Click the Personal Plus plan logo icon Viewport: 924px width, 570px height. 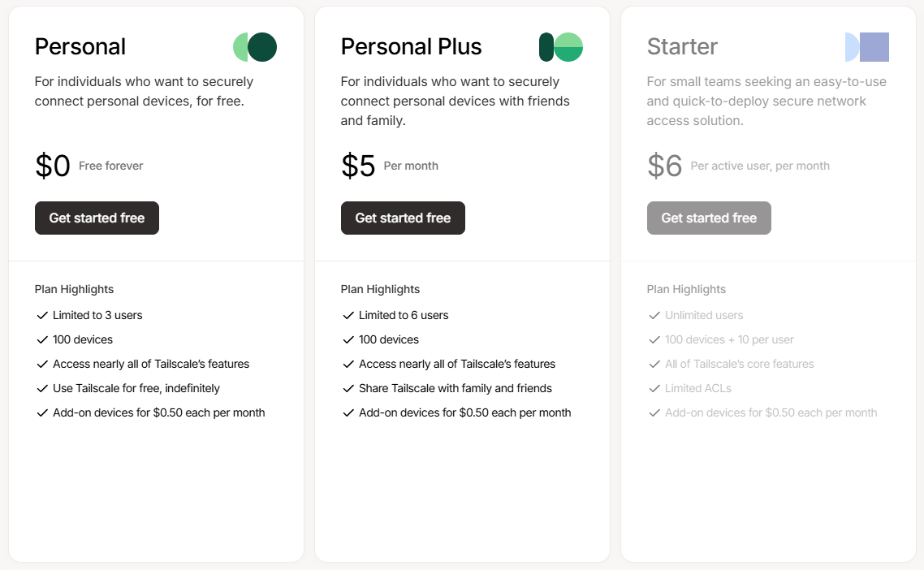[561, 47]
